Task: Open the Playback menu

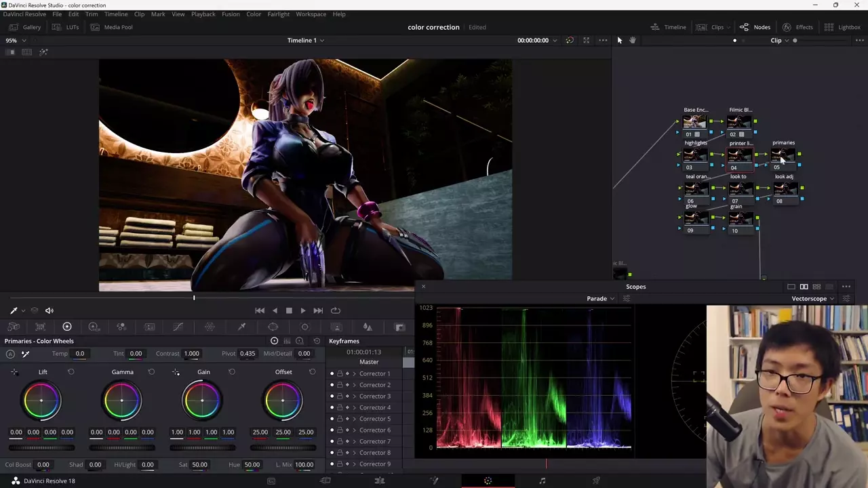Action: pyautogui.click(x=203, y=14)
